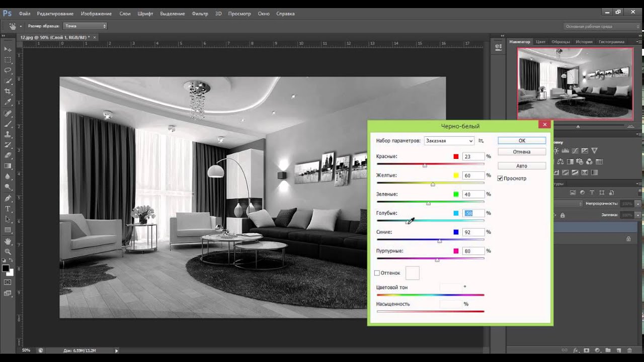Select the Blur tool
The width and height of the screenshot is (644, 362).
coord(8,176)
